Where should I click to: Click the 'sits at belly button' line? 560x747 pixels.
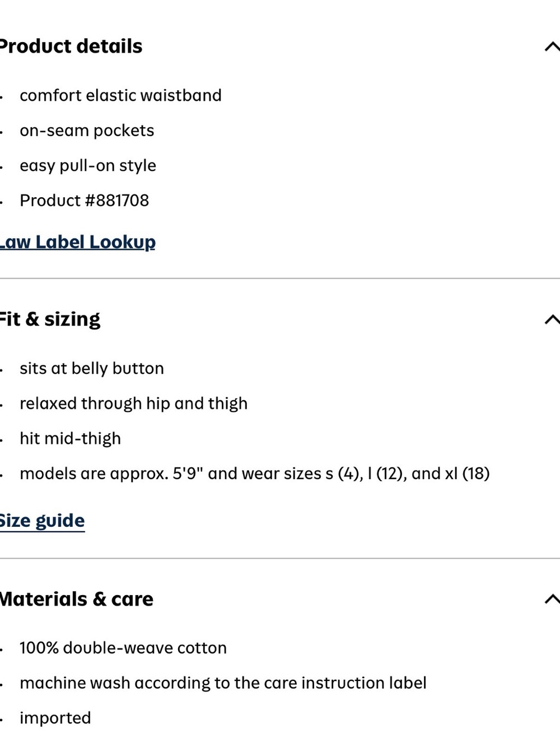(92, 369)
